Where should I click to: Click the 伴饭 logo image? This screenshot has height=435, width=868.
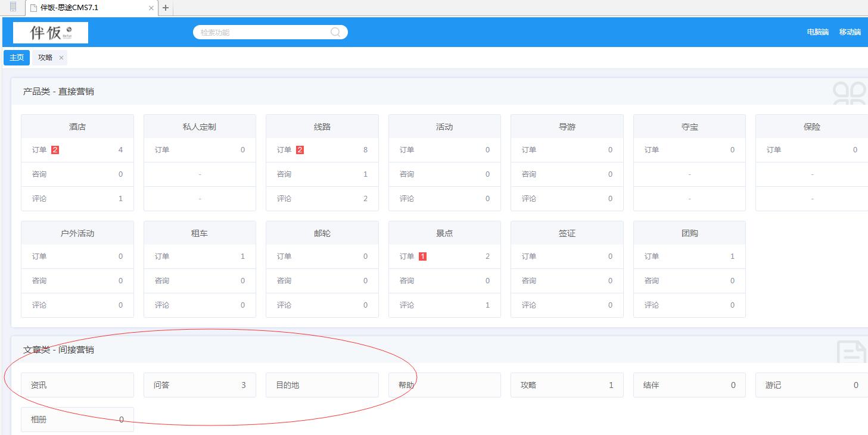click(x=51, y=33)
